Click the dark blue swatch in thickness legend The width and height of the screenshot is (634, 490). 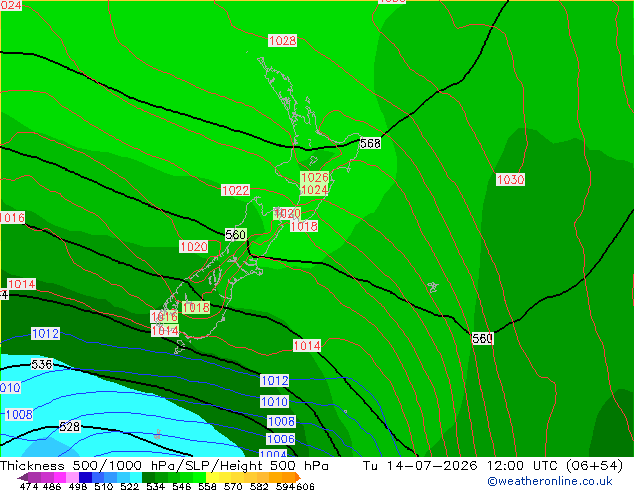[x=85, y=477]
